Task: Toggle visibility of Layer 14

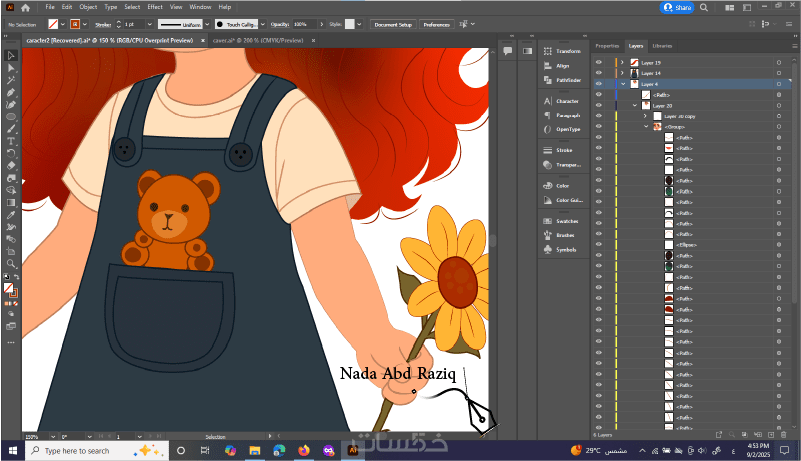Action: tap(599, 73)
